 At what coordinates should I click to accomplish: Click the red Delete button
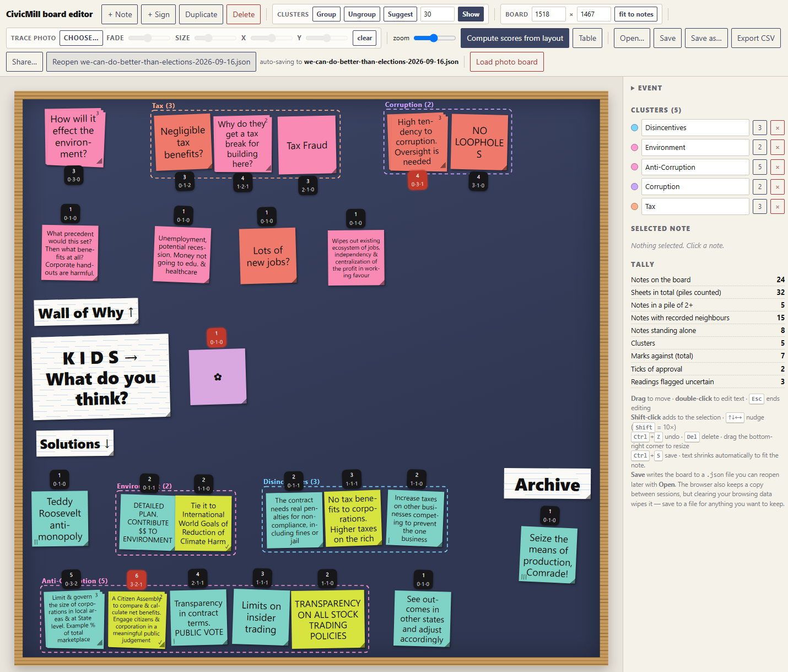point(244,14)
